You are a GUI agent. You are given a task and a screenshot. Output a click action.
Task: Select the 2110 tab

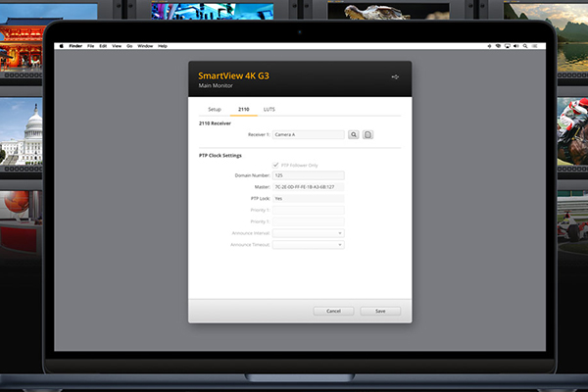click(242, 109)
